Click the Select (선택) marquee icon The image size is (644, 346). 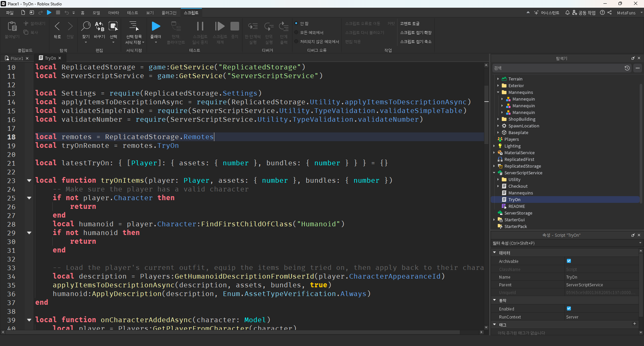coord(113,26)
